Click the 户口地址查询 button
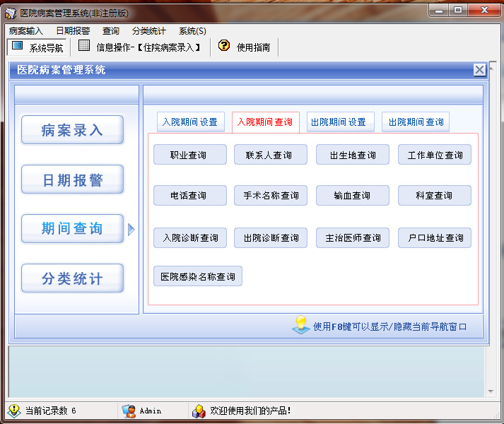Screen dimensions: 504x424 point(435,238)
